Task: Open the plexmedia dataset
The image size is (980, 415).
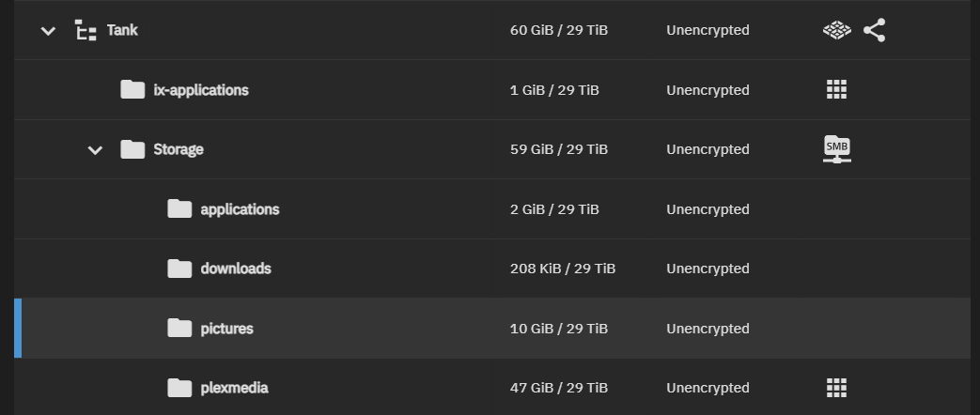Action: [234, 388]
